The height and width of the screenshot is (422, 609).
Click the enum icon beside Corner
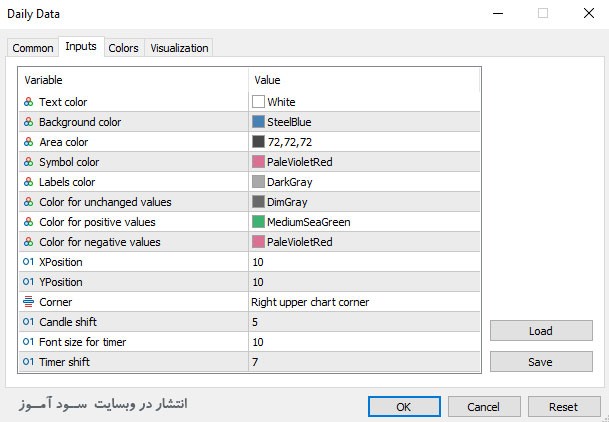pos(27,302)
